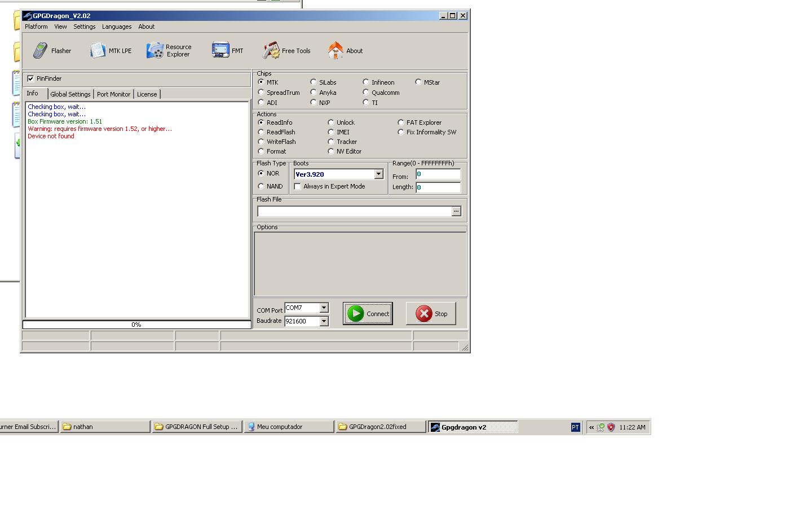This screenshot has height=508, width=812.
Task: Click the green play icon on Connect
Action: pos(355,314)
